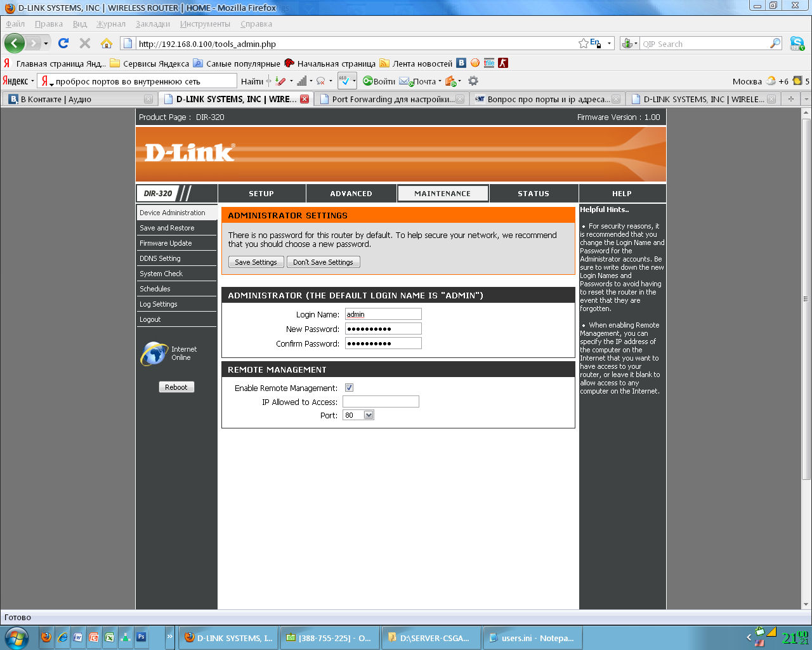Click the IP Allowed to Access field
This screenshot has height=650, width=812.
point(381,402)
